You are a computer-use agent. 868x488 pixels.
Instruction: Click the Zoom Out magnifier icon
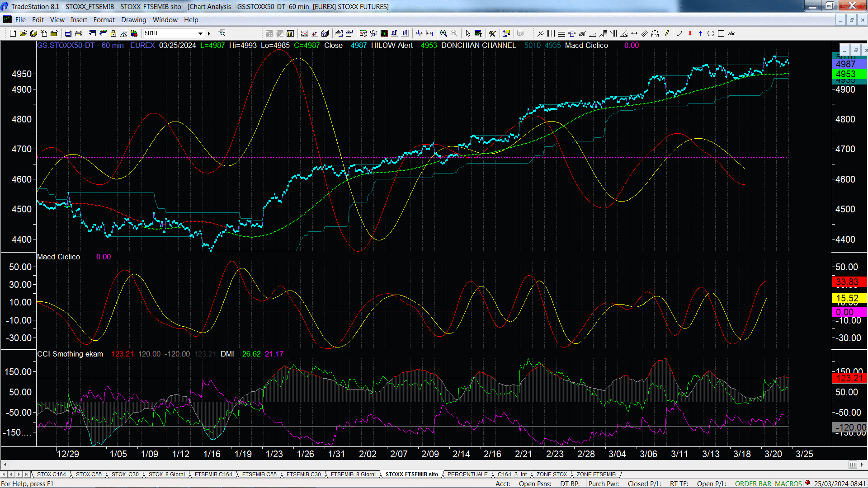pos(454,33)
